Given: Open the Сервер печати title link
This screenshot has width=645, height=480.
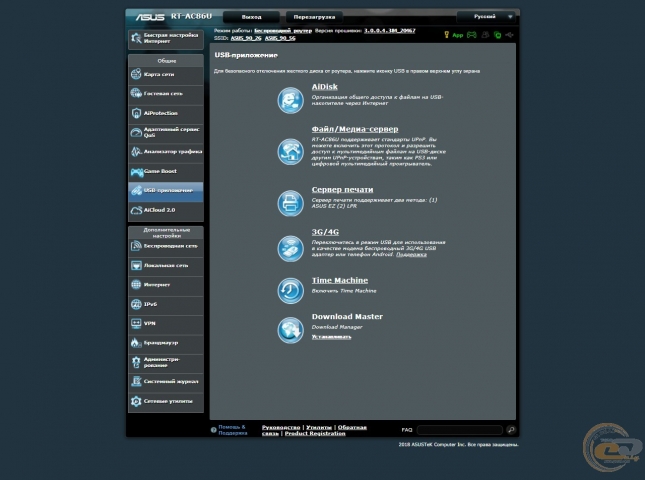Looking at the screenshot, I should coord(342,190).
